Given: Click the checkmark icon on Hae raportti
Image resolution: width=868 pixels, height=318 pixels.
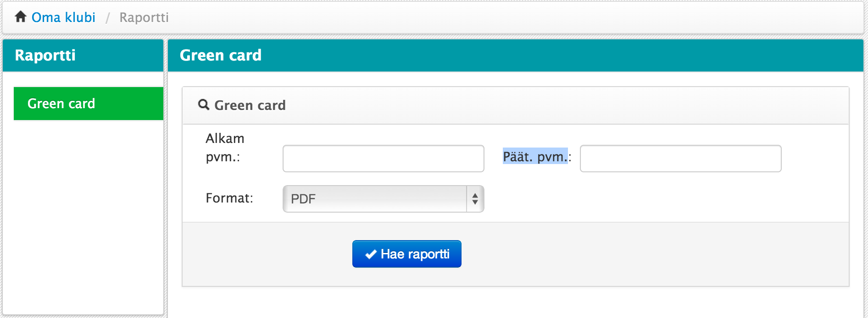Looking at the screenshot, I should 371,254.
